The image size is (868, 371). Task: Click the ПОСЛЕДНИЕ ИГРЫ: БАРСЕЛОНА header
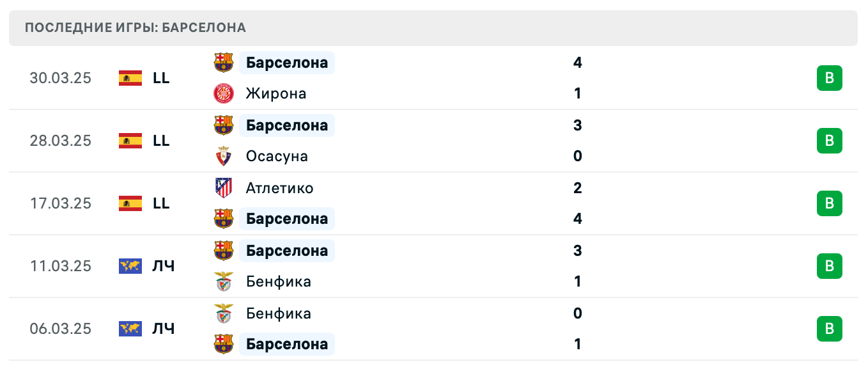[134, 28]
